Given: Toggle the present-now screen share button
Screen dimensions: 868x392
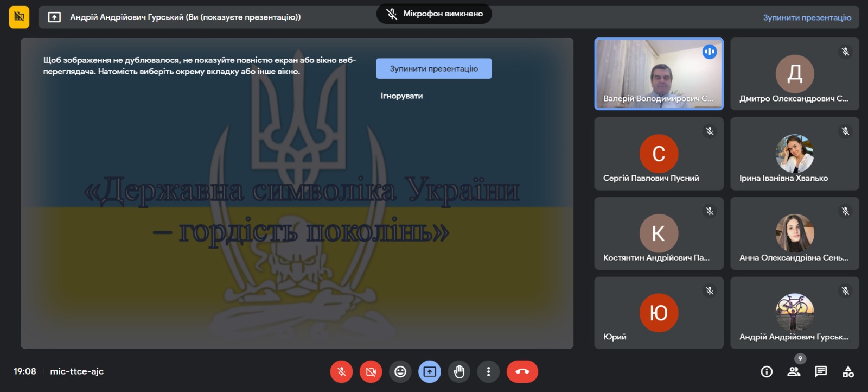Looking at the screenshot, I should pos(430,371).
